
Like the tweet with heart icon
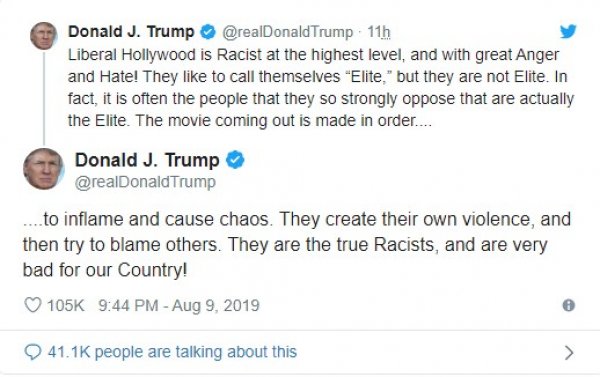tap(33, 305)
